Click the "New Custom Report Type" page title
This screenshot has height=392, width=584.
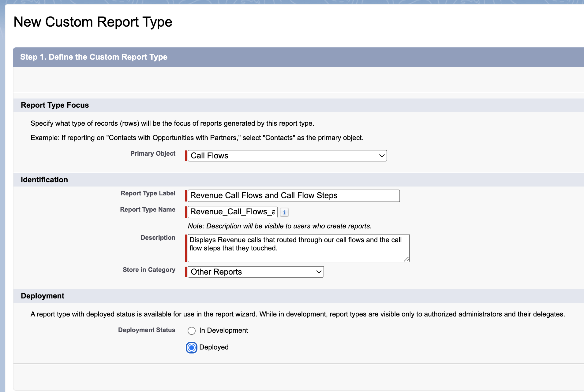pyautogui.click(x=93, y=22)
